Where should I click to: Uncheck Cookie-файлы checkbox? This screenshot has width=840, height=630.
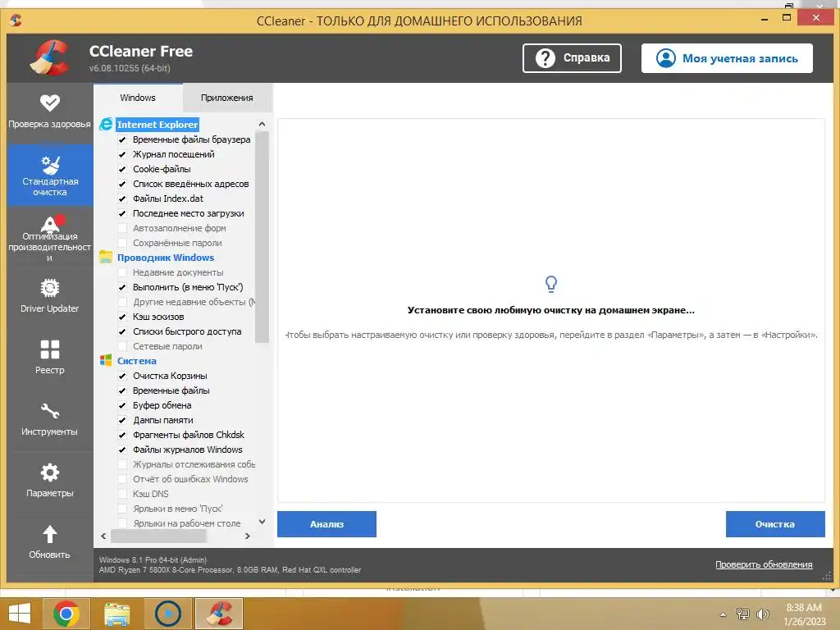coord(122,169)
